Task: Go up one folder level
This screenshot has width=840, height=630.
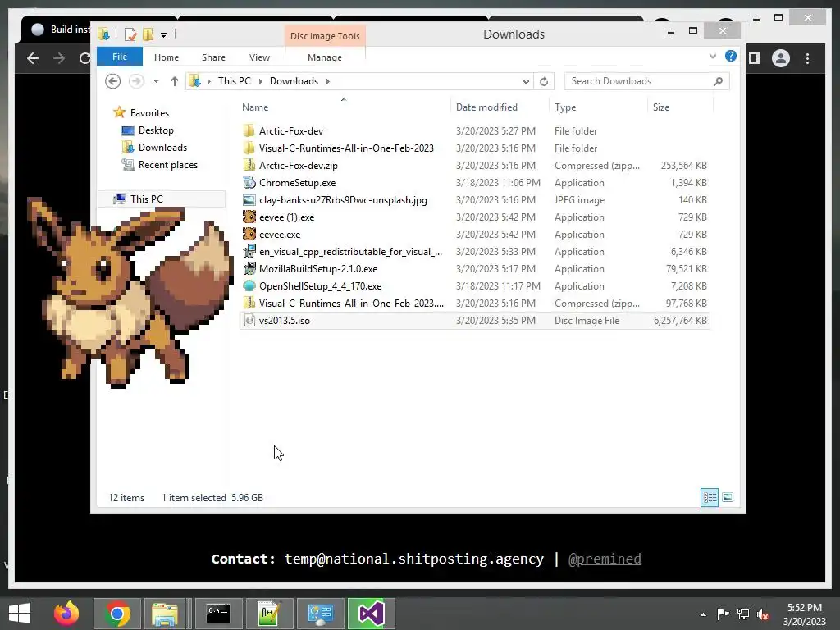Action: [174, 81]
